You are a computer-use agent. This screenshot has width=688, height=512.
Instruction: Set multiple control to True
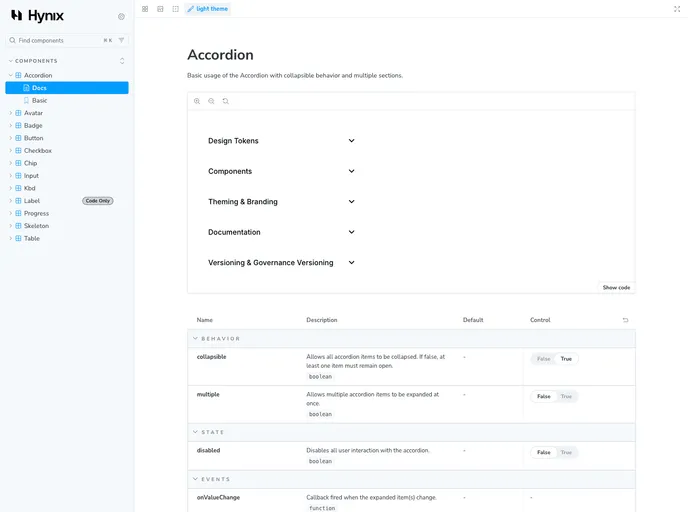[566, 396]
